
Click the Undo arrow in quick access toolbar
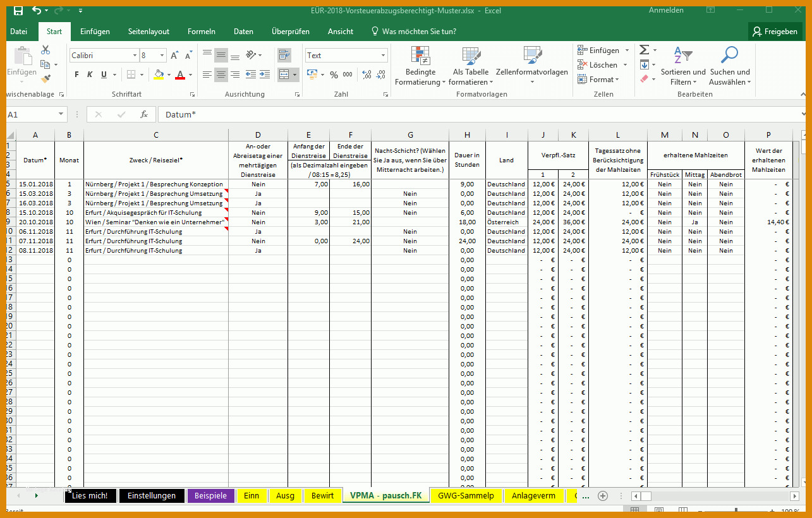click(x=37, y=10)
